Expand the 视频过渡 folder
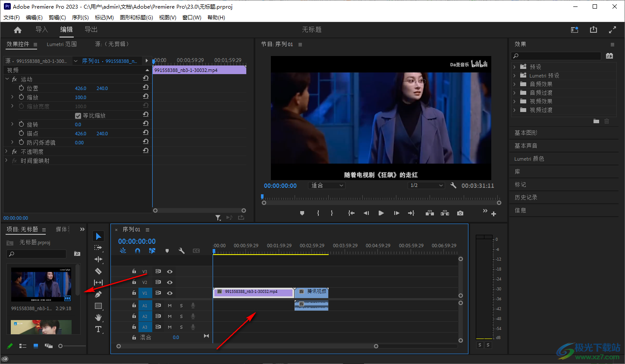 click(515, 110)
